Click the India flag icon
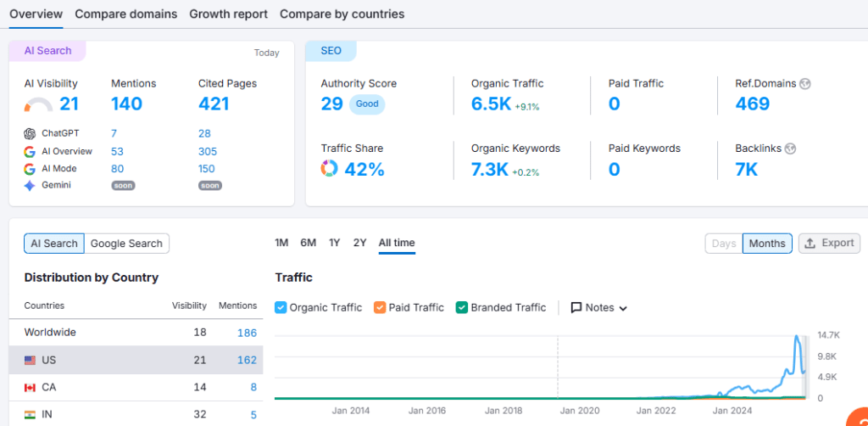Viewport: 868px width, 426px height. tap(30, 414)
